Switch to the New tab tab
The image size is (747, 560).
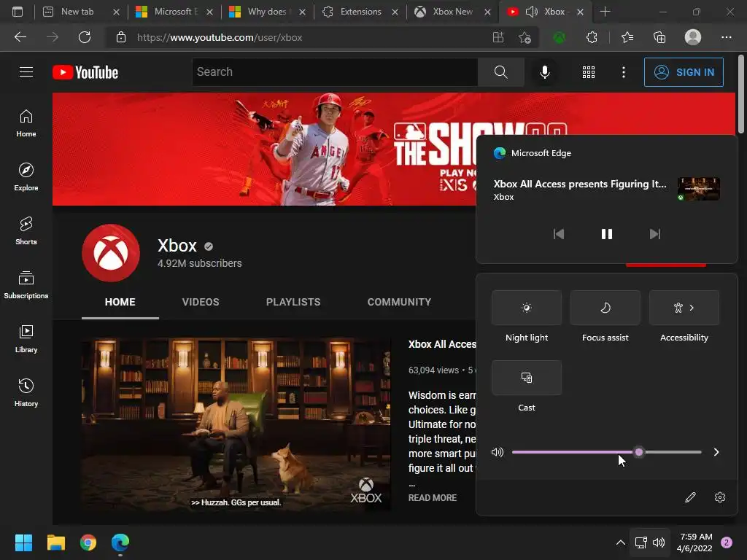pyautogui.click(x=76, y=12)
